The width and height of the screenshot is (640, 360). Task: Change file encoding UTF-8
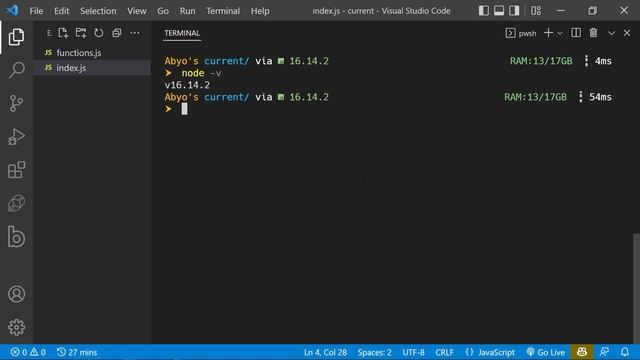pyautogui.click(x=413, y=352)
